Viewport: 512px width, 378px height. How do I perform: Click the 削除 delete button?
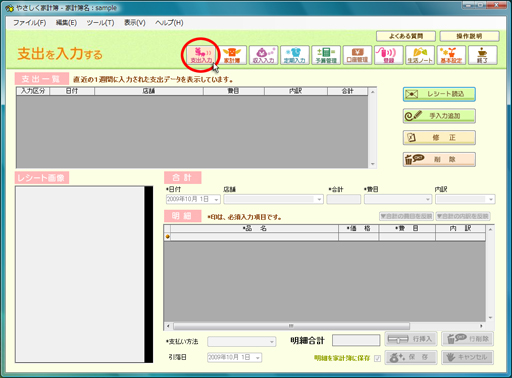439,159
